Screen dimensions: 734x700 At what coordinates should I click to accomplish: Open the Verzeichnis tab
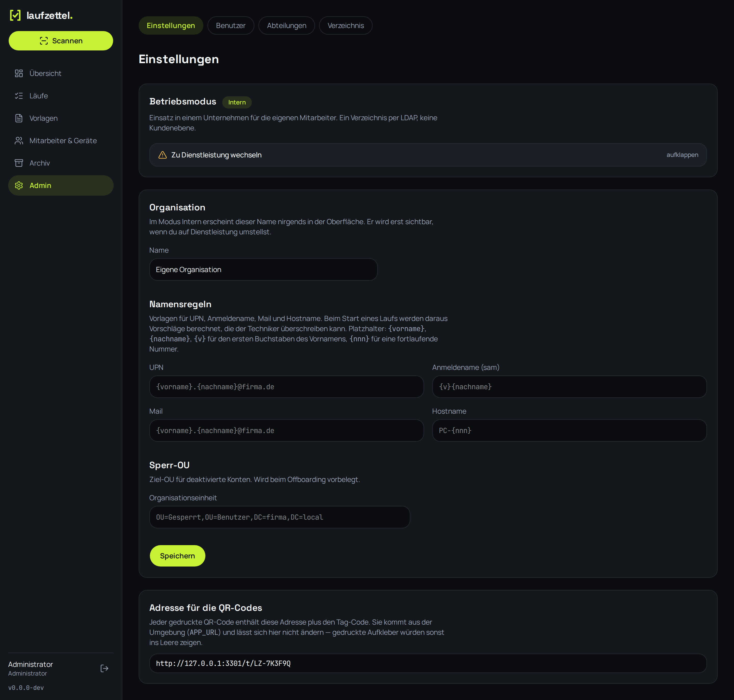click(346, 25)
